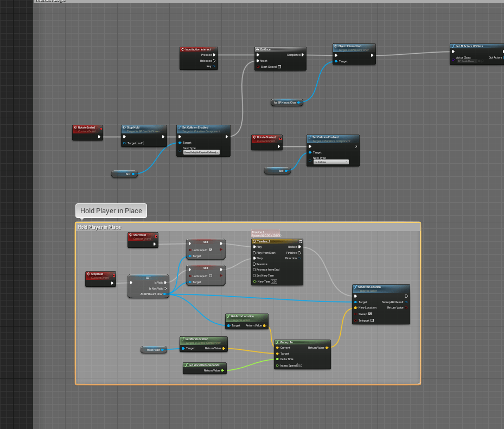This screenshot has height=429, width=504.
Task: Click the Timeline_1 Update output pin
Action: 298,247
